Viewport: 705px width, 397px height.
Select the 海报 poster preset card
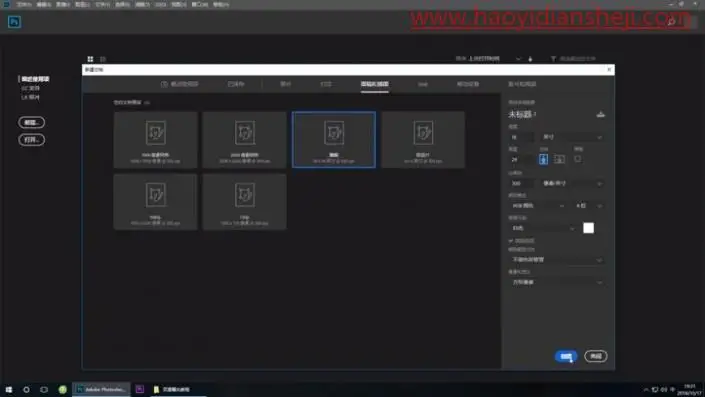tap(334, 140)
